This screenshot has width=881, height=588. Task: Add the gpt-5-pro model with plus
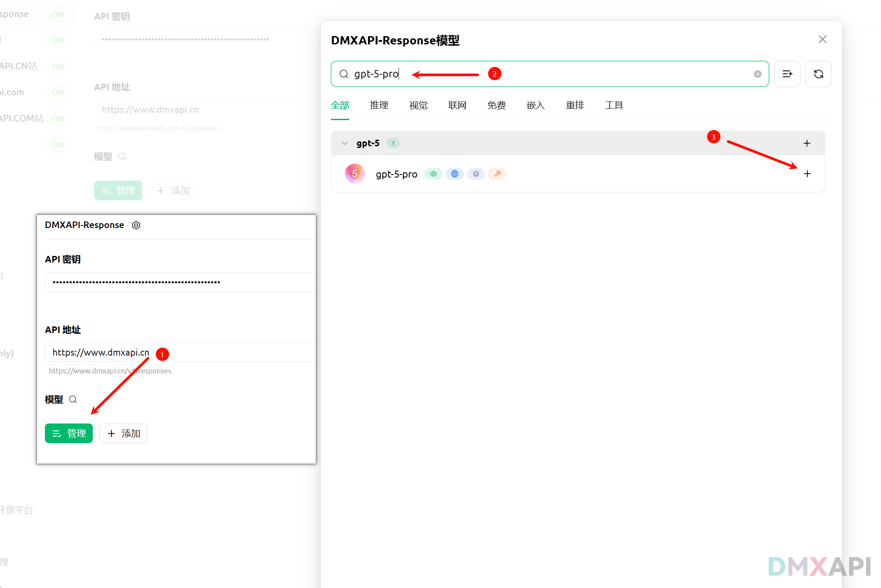(807, 174)
